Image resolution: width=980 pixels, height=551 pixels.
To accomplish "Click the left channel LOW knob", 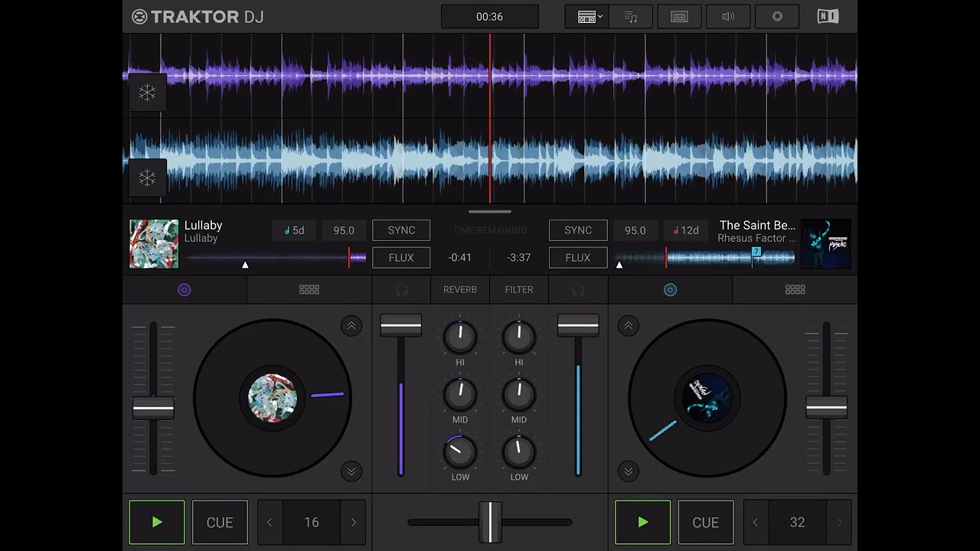I will click(460, 452).
